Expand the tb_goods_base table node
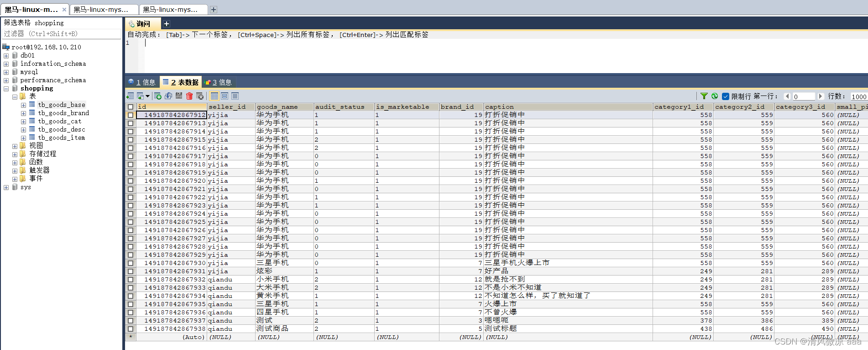This screenshot has height=350, width=868. 23,105
